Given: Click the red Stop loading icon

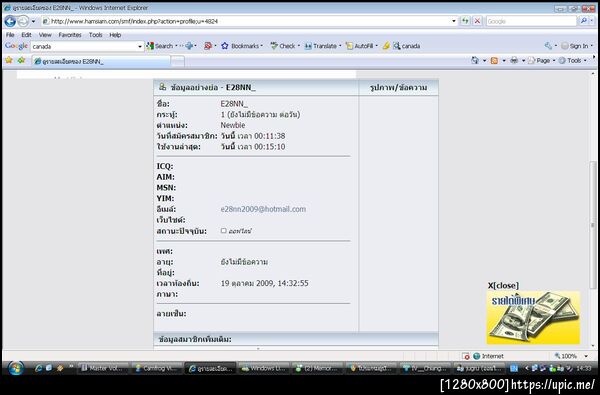Looking at the screenshot, I should coord(477,21).
